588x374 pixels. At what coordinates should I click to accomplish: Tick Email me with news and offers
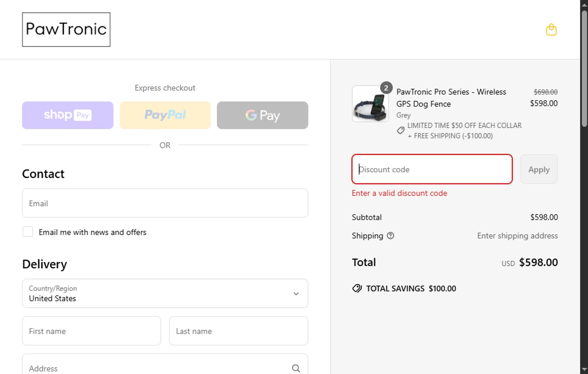[x=28, y=232]
